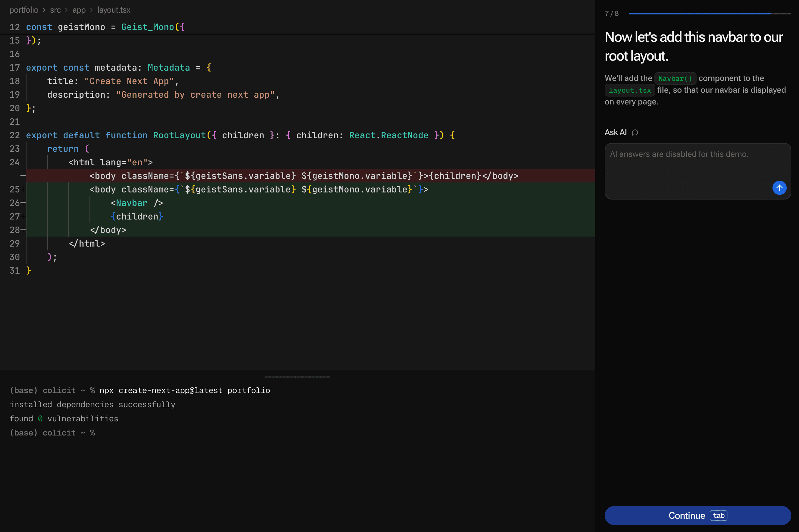Click the Continue button
799x532 pixels.
tap(697, 516)
